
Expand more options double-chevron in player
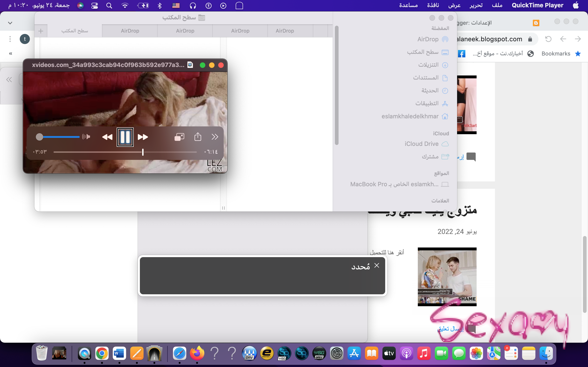tap(215, 137)
